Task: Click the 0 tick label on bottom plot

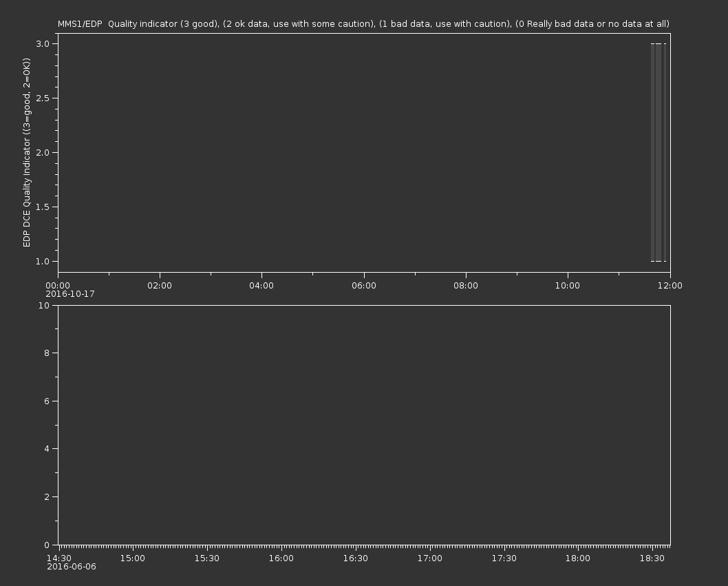Action: pyautogui.click(x=47, y=545)
